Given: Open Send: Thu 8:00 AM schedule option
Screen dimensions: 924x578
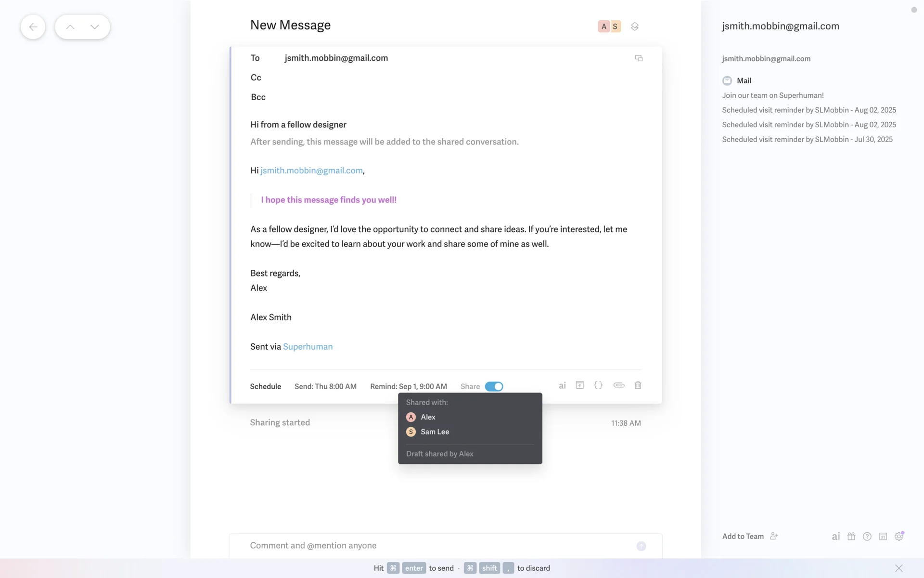Looking at the screenshot, I should 325,386.
